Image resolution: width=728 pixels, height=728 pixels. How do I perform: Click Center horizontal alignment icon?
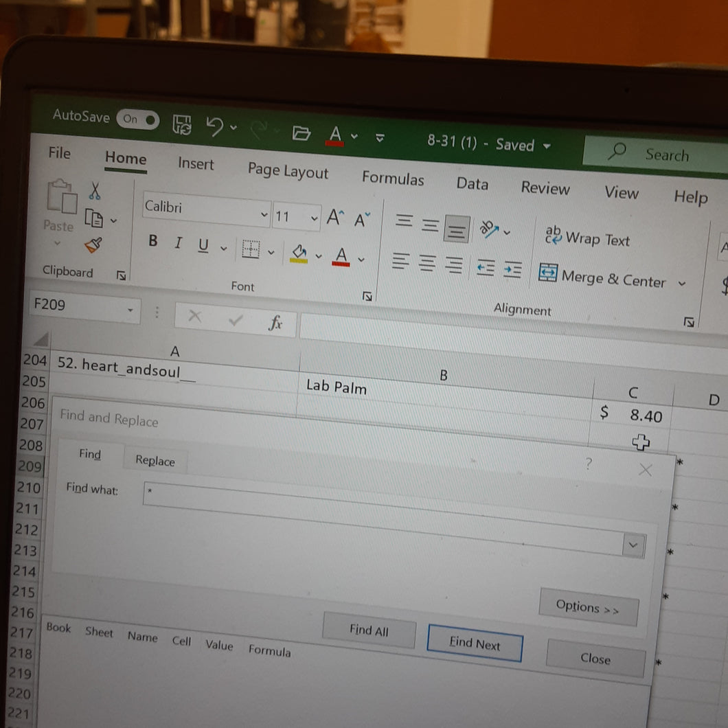click(427, 263)
